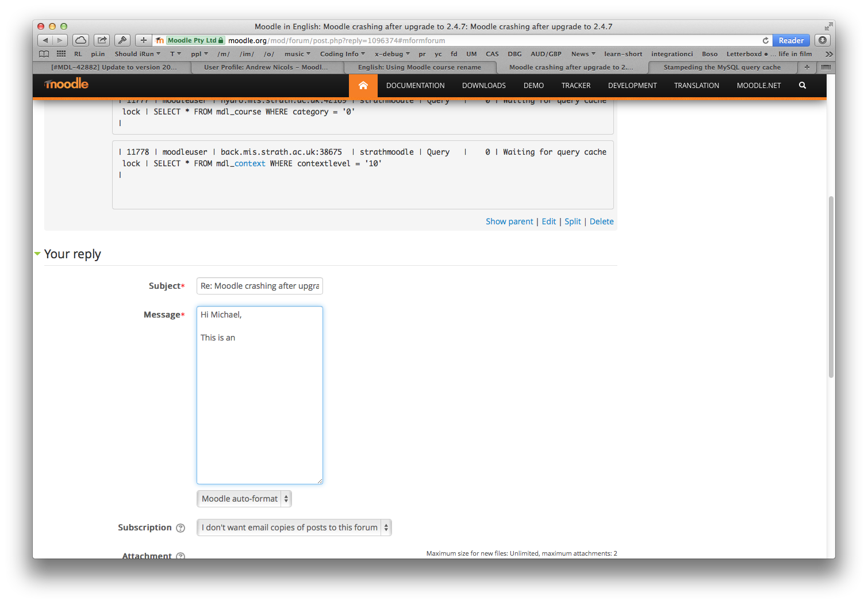
Task: Expand the T bookmark folder
Action: click(175, 54)
